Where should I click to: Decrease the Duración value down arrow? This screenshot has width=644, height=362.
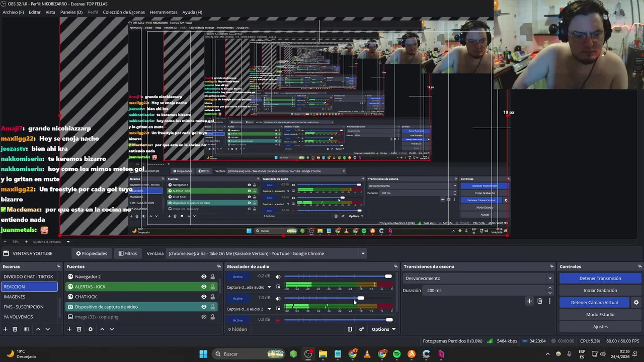[x=549, y=293]
